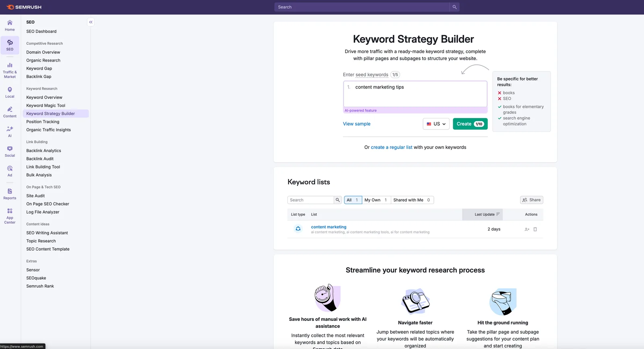Follow the View sample link
This screenshot has height=349, width=644.
(x=357, y=124)
